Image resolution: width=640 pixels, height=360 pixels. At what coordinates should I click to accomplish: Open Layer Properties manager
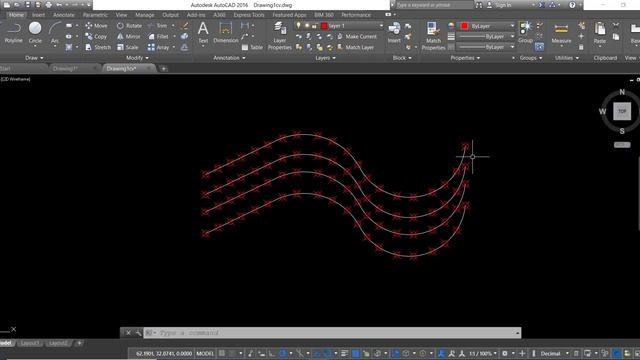pos(280,36)
